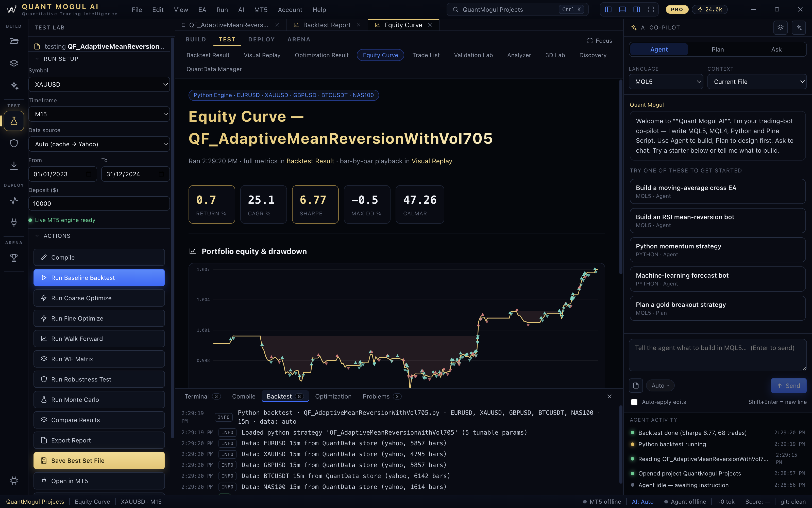Close the QF_AdaptiveMeanRevers file tab
The height and width of the screenshot is (508, 812).
coord(277,25)
